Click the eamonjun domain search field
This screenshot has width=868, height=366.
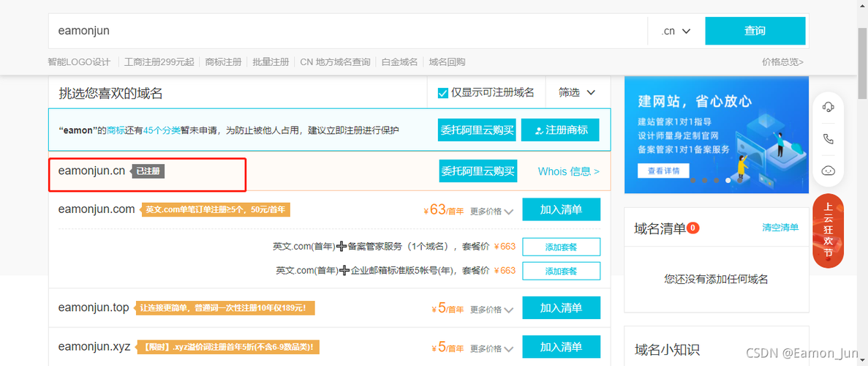[347, 31]
